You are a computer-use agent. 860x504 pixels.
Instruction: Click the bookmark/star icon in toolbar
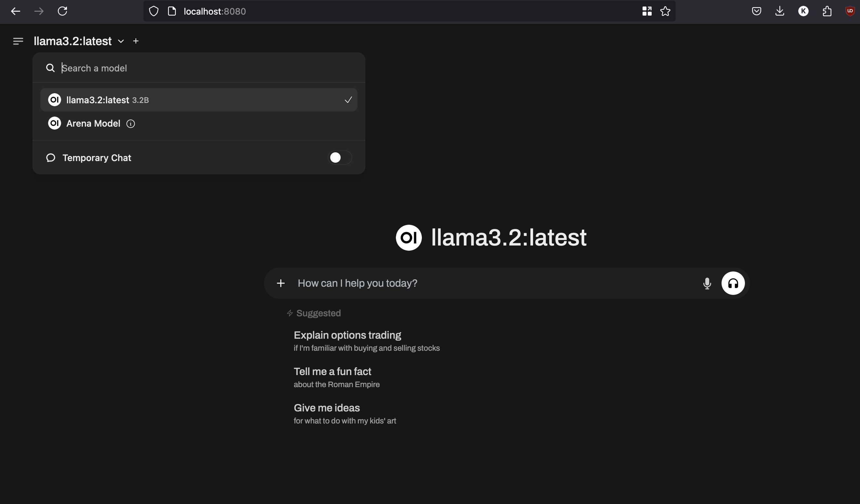[665, 11]
